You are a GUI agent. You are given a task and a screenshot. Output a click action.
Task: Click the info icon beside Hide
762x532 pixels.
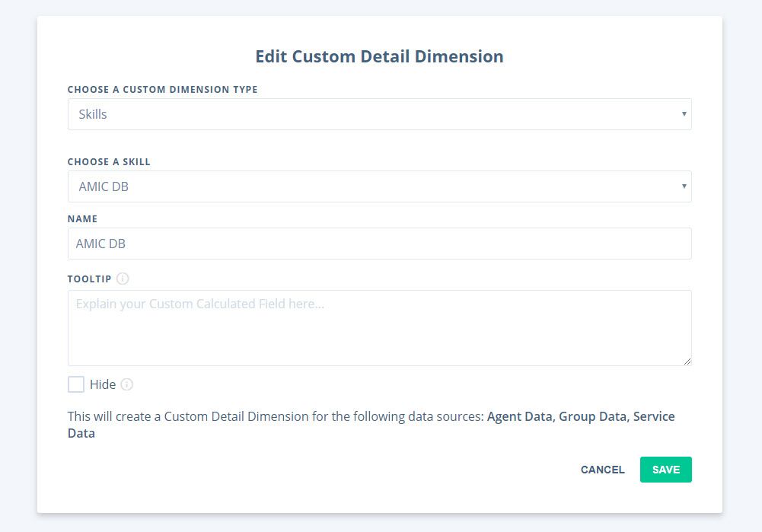click(x=127, y=384)
